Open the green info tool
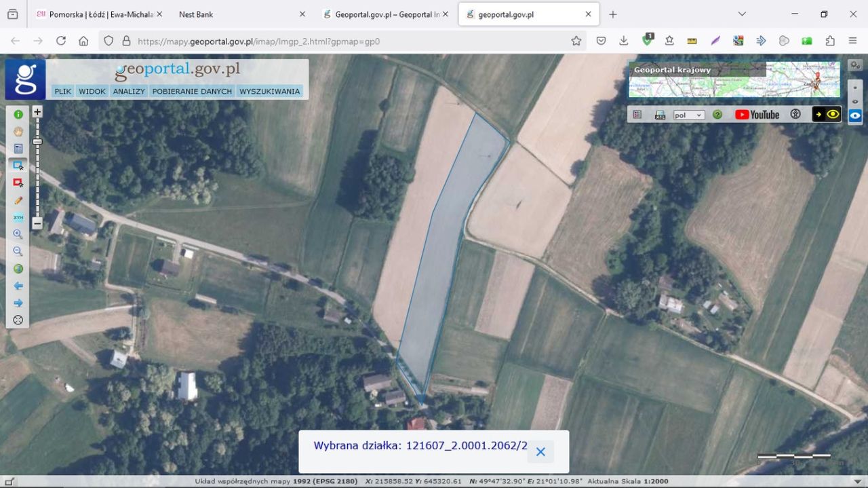868x488 pixels. tap(18, 115)
